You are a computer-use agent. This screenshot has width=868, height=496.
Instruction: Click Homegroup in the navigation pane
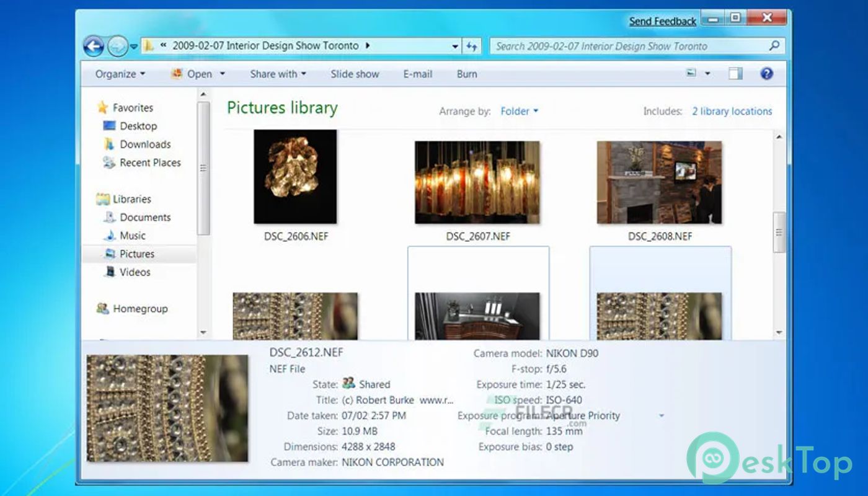click(139, 309)
